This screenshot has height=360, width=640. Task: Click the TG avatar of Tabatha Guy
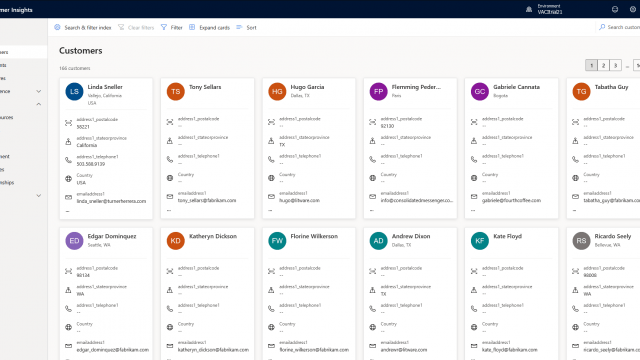click(581, 91)
